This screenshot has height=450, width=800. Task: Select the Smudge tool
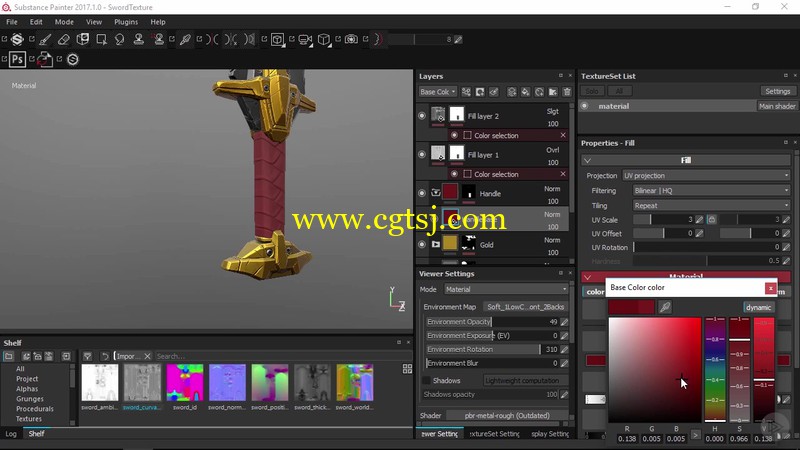tap(120, 39)
